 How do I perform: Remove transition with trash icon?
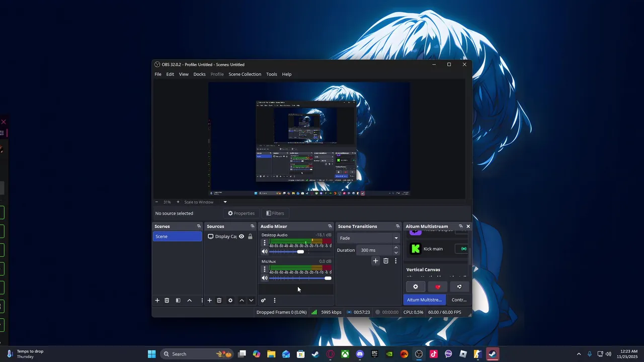[x=386, y=261]
